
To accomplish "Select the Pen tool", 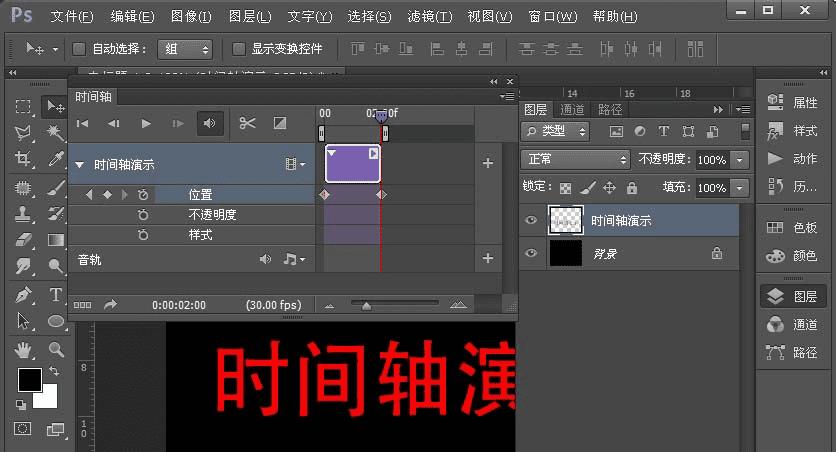I will tap(23, 294).
